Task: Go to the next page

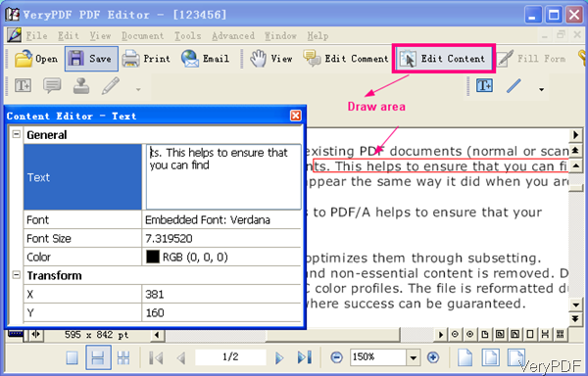Action: coord(279,357)
